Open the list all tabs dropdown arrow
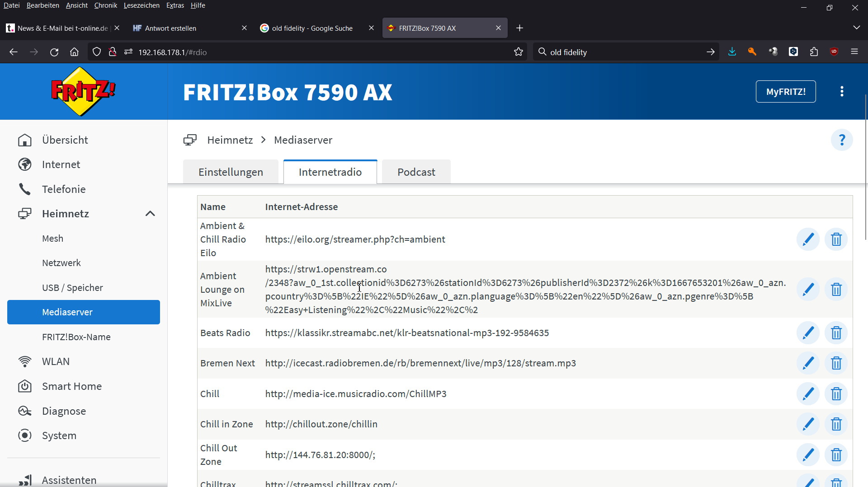This screenshot has height=487, width=868. tap(856, 28)
